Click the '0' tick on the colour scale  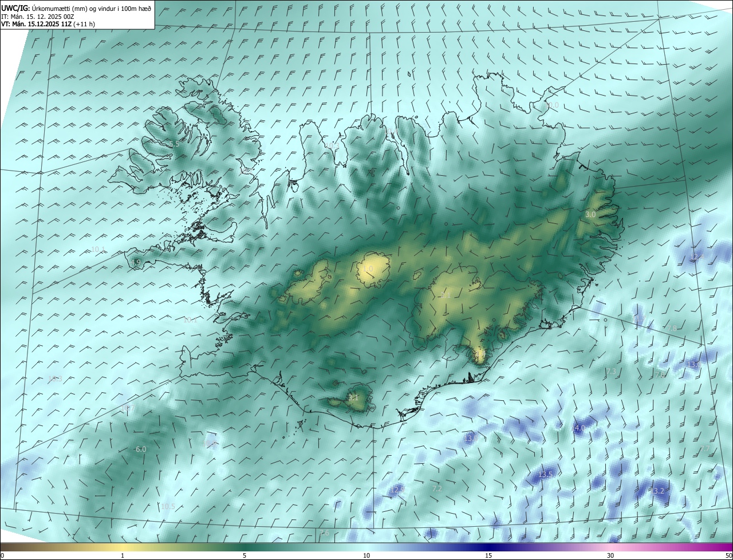(2, 555)
